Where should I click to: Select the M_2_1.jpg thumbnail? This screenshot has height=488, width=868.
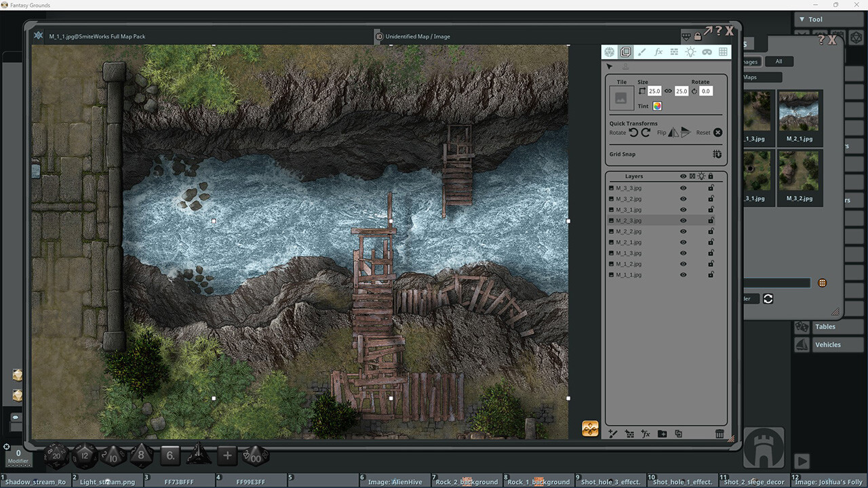(799, 110)
